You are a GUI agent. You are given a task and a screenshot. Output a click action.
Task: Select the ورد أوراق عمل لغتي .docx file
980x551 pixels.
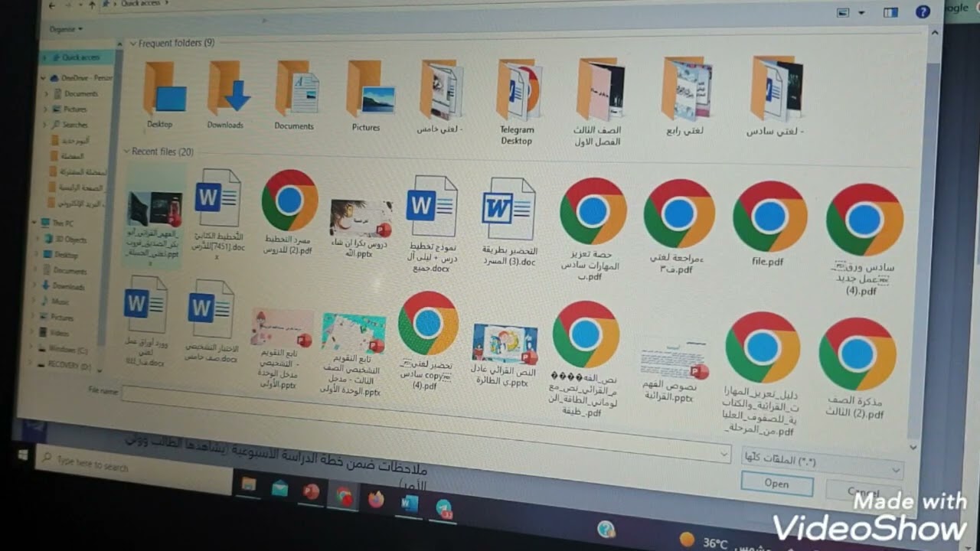145,321
